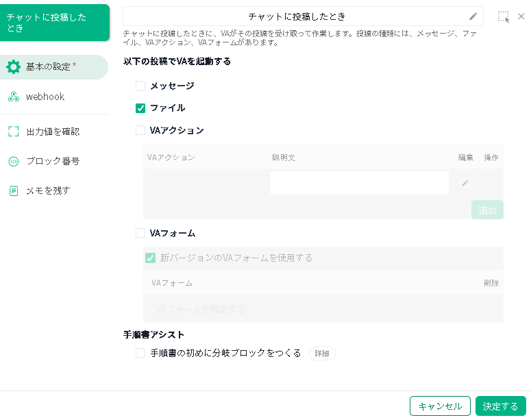Click the pencil icon beside the title field
The width and height of the screenshot is (531, 420).
pyautogui.click(x=473, y=16)
